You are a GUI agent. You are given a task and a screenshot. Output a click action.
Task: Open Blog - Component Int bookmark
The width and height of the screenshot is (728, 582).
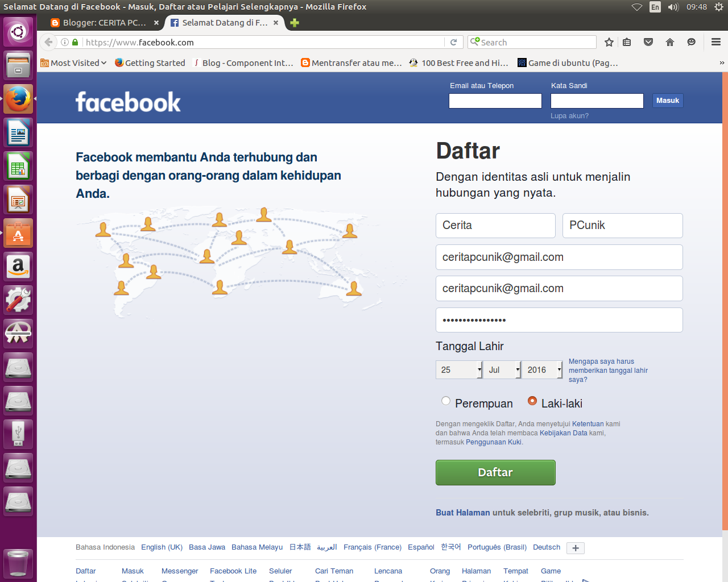(x=243, y=63)
